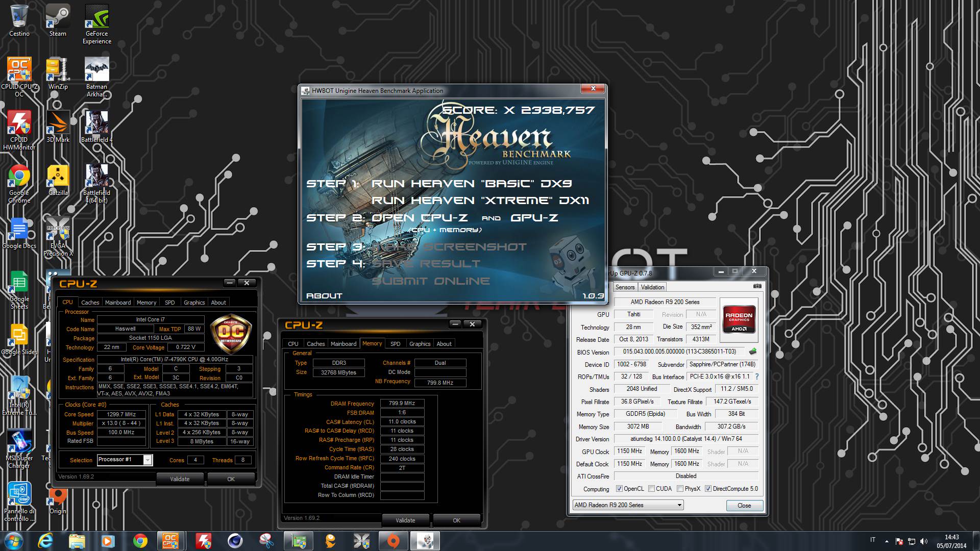980x551 pixels.
Task: Open Processor #1 selection dropdown
Action: pos(125,460)
